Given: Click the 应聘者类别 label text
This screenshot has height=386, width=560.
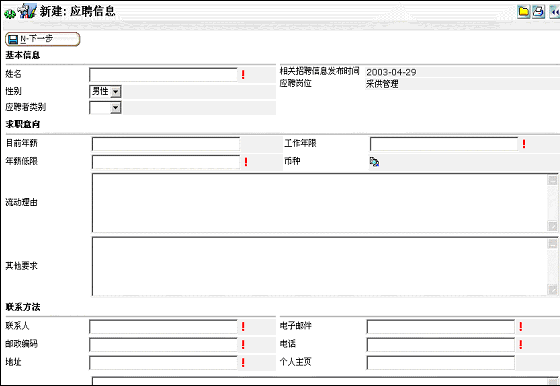Looking at the screenshot, I should point(25,107).
